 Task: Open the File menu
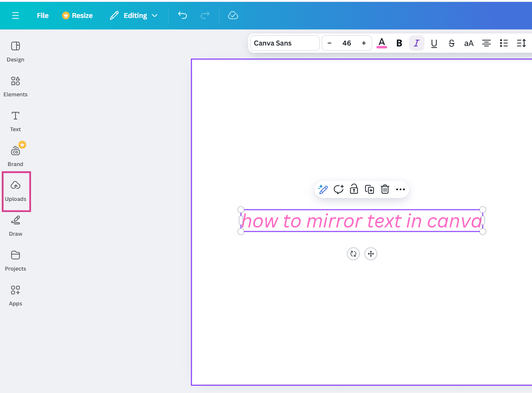(43, 15)
